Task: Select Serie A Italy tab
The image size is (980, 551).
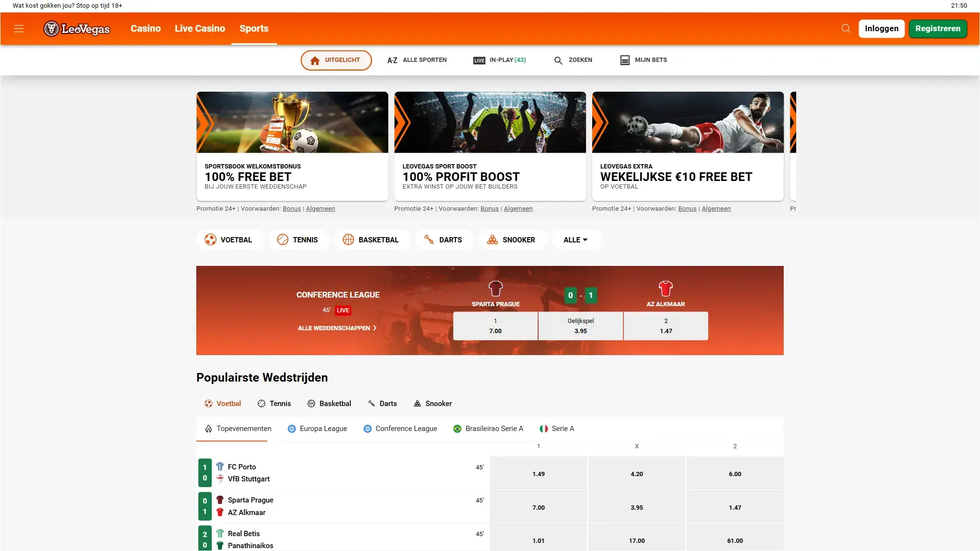Action: (x=557, y=429)
